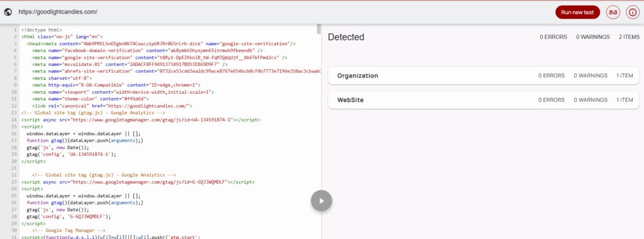This screenshot has height=239, width=644.
Task: Click the globe icon beside the URL
Action: click(8, 12)
